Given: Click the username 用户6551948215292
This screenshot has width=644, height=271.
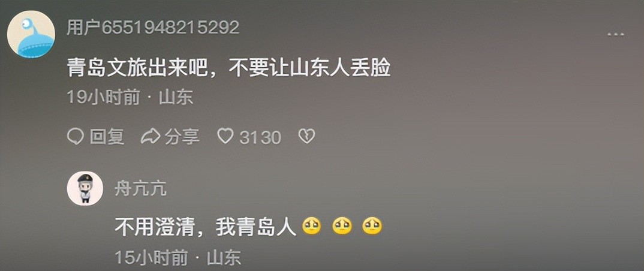Looking at the screenshot, I should (153, 28).
